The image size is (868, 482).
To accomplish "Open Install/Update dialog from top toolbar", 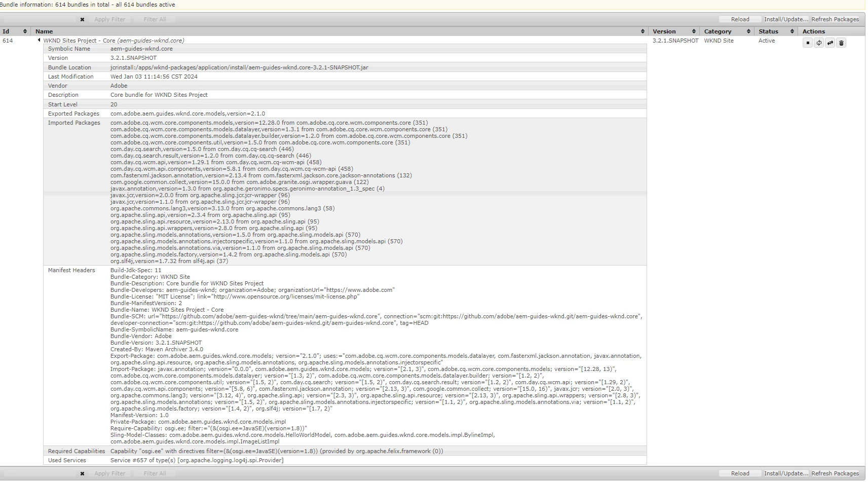I will (x=786, y=19).
